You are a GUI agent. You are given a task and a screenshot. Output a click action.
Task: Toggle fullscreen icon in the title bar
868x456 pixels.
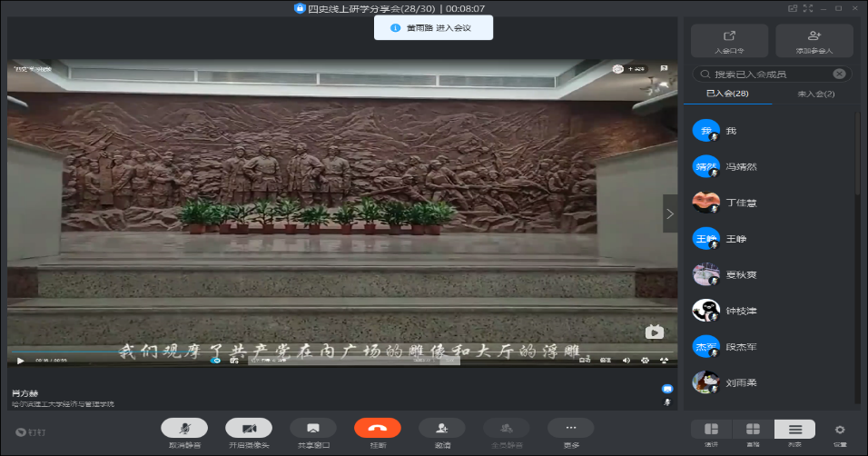809,8
